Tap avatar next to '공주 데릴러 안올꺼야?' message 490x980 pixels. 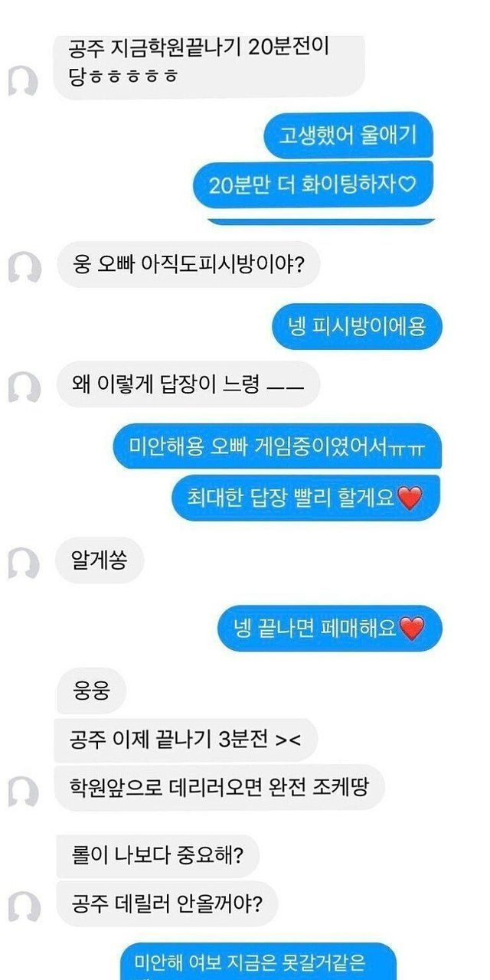pos(24,906)
